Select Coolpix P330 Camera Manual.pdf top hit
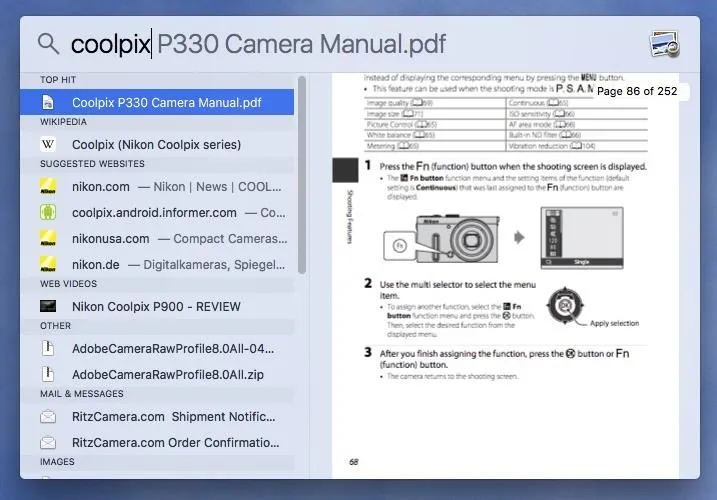Image resolution: width=717 pixels, height=500 pixels. pos(157,102)
